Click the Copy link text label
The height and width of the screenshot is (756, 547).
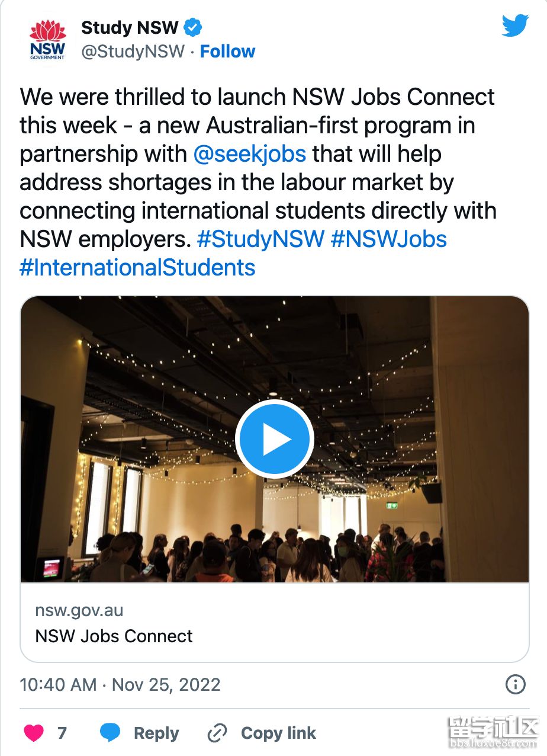(278, 733)
